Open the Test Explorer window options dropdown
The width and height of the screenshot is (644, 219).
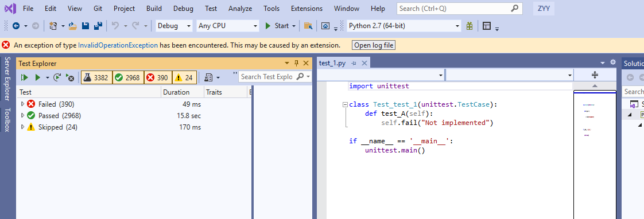point(287,63)
